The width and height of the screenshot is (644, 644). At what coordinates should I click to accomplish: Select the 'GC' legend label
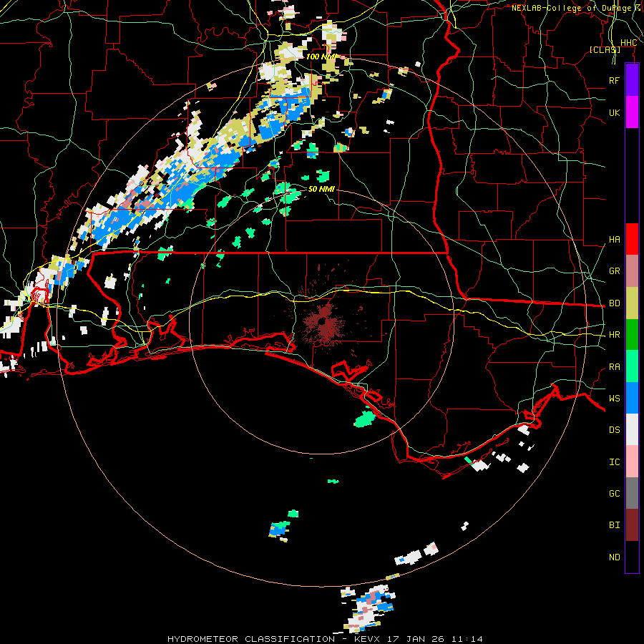(614, 494)
